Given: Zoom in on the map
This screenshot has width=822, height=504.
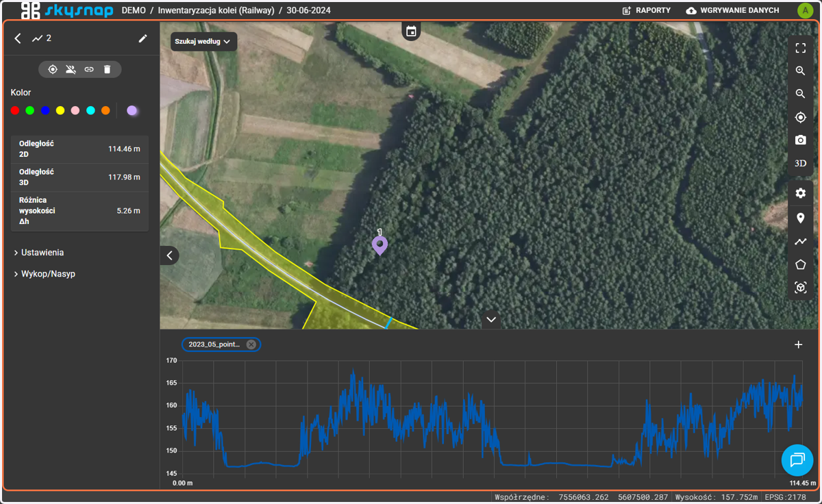Looking at the screenshot, I should (x=800, y=71).
